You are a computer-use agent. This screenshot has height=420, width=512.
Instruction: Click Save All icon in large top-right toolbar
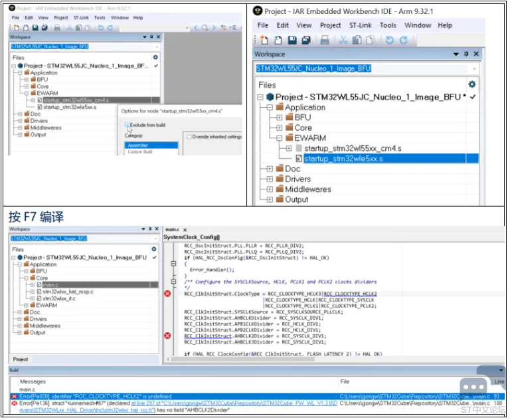click(306, 40)
